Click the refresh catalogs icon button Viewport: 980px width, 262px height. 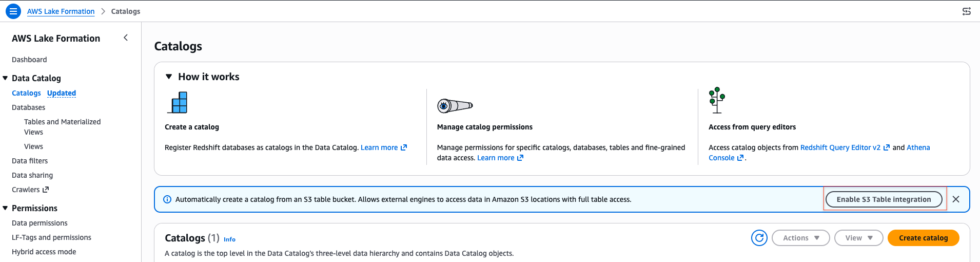pyautogui.click(x=759, y=238)
